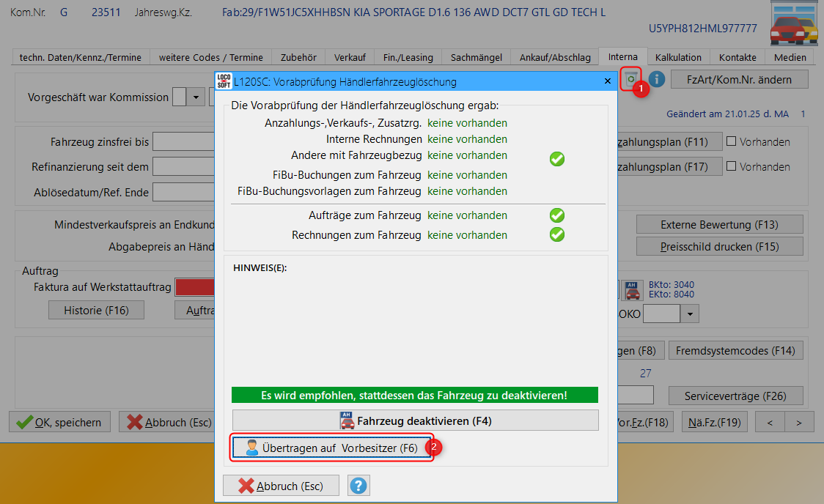Viewport: 824px width, 504px height.
Task: Click the vehicle deletion trash icon
Action: pyautogui.click(x=630, y=79)
